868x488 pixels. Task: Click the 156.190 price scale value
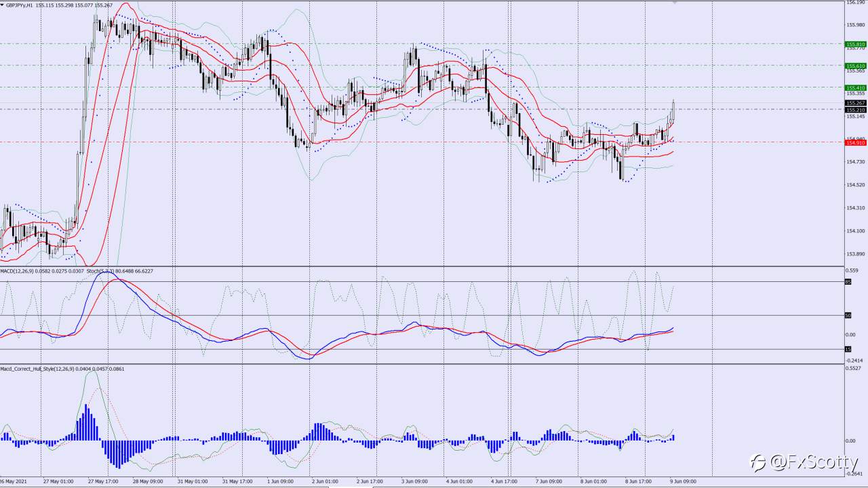pos(855,3)
